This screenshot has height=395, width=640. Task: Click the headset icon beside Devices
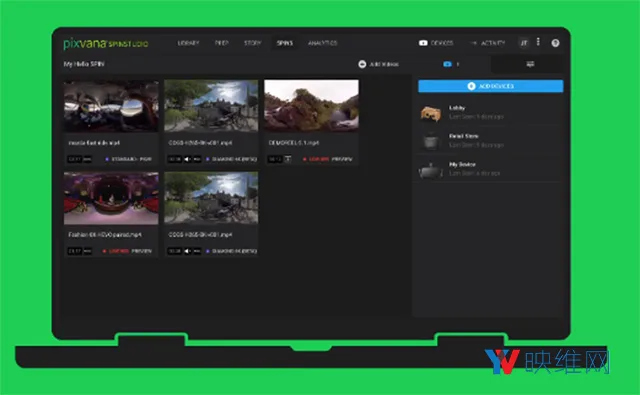(423, 43)
